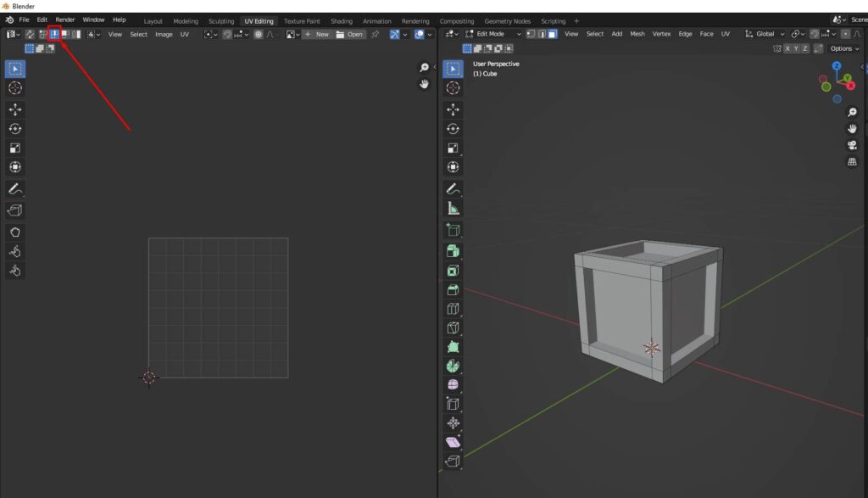The image size is (868, 498).
Task: Select the UV editor Select Box tool
Action: point(15,69)
